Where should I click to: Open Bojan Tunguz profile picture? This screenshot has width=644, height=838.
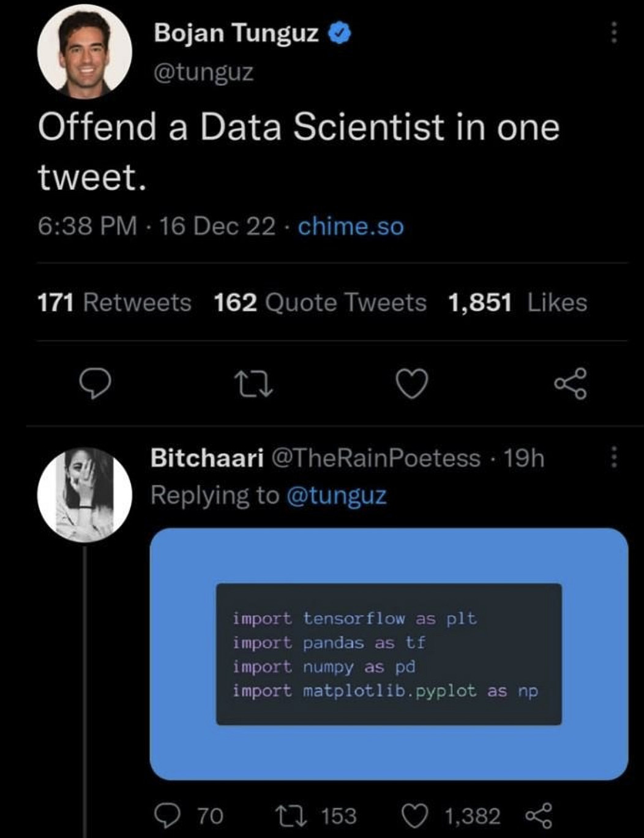click(x=84, y=52)
